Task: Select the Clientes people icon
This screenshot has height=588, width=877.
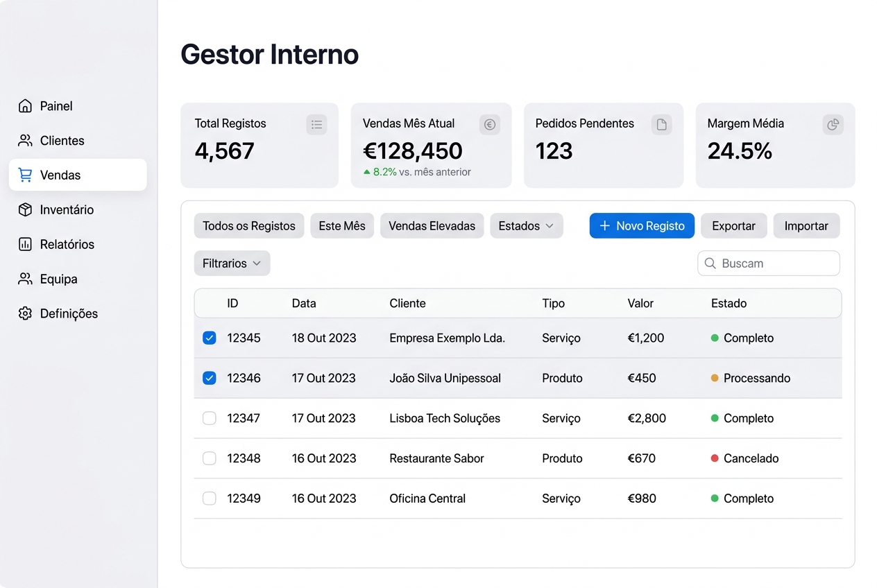Action: pos(25,140)
